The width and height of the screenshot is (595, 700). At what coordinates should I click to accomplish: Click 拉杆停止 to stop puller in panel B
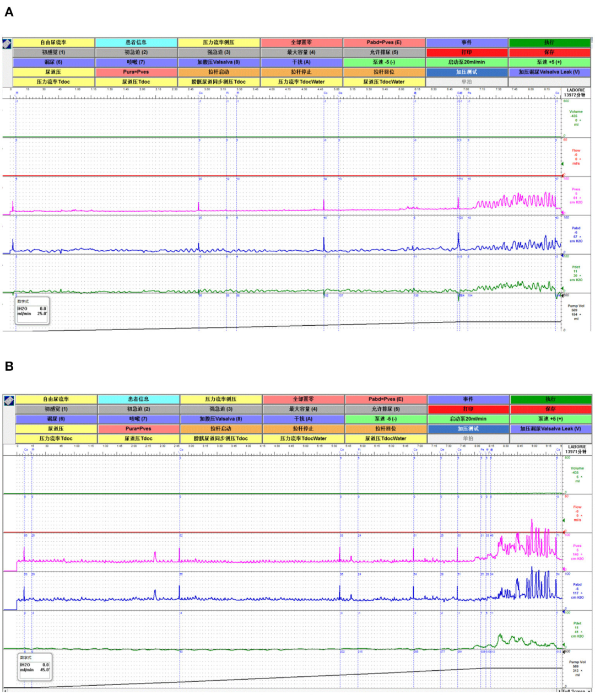click(304, 429)
